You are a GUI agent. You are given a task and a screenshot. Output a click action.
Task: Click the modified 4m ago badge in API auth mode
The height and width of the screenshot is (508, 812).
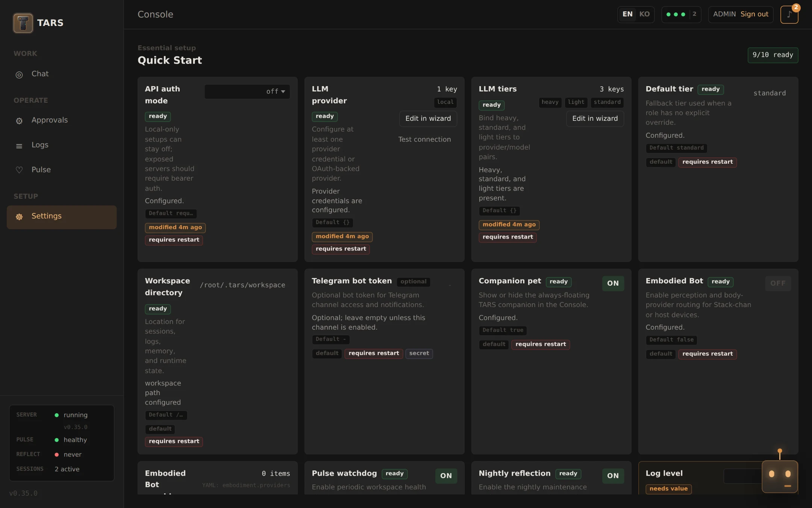(175, 228)
